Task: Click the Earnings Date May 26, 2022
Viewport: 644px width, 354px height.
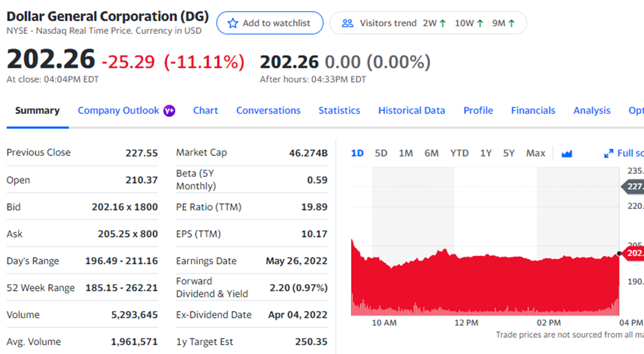Action: click(x=297, y=261)
